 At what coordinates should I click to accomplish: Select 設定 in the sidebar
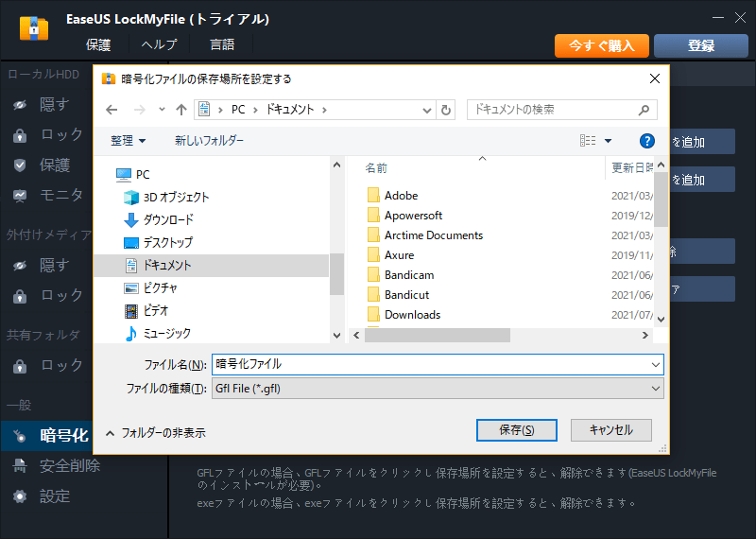(55, 496)
